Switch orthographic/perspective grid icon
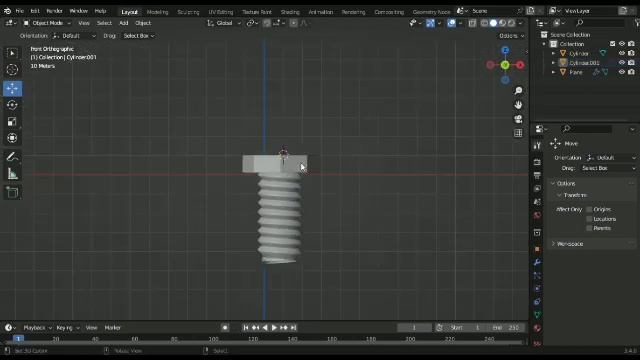The image size is (640, 360). coord(518,133)
